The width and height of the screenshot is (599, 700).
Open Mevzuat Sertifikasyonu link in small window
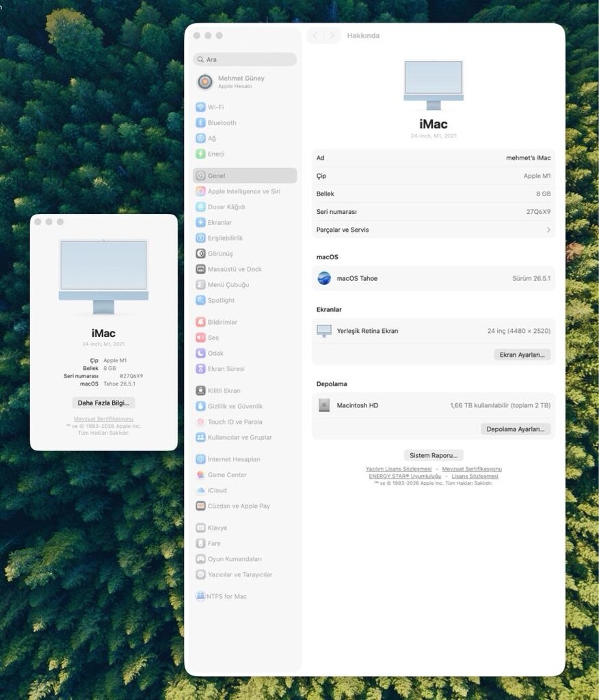tap(104, 419)
